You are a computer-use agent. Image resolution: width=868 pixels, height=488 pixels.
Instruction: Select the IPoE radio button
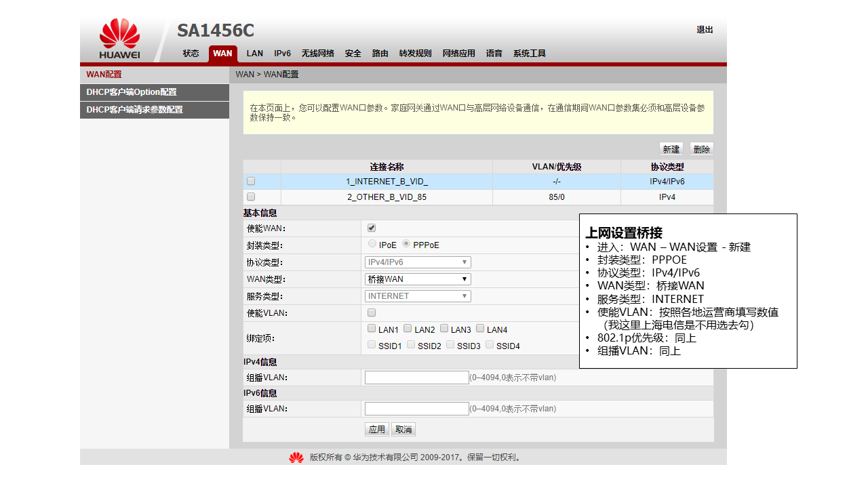(x=372, y=244)
